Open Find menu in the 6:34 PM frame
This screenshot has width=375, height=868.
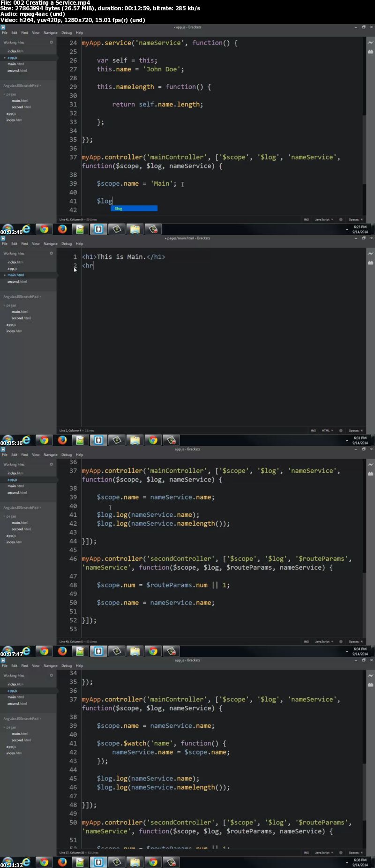pyautogui.click(x=25, y=455)
